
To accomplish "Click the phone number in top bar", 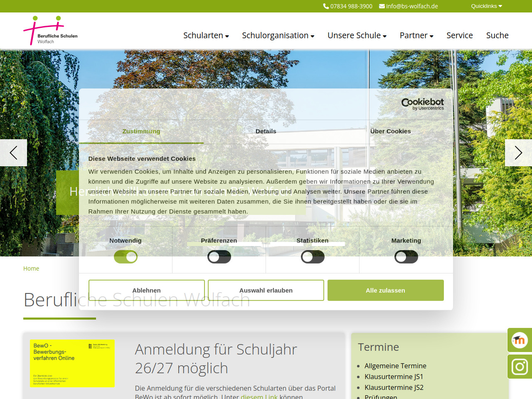I will (x=347, y=6).
